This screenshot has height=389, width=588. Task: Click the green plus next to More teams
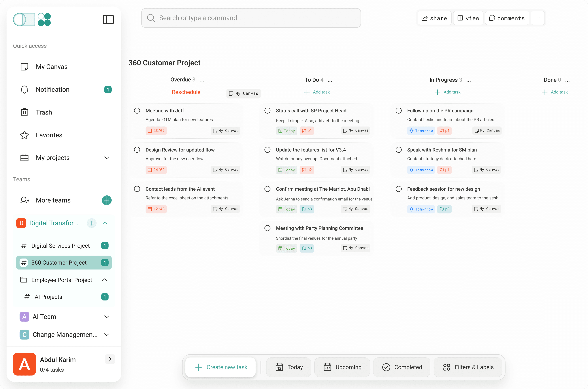click(x=106, y=200)
